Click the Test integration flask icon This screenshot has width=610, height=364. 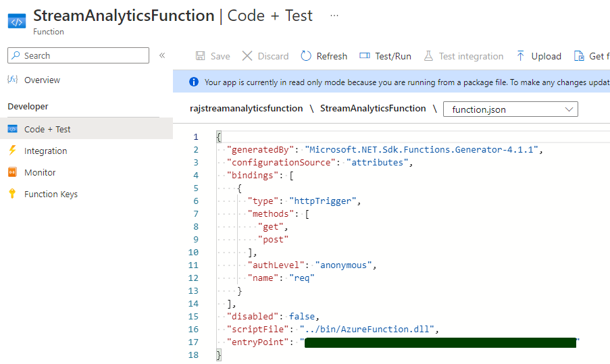pyautogui.click(x=428, y=56)
